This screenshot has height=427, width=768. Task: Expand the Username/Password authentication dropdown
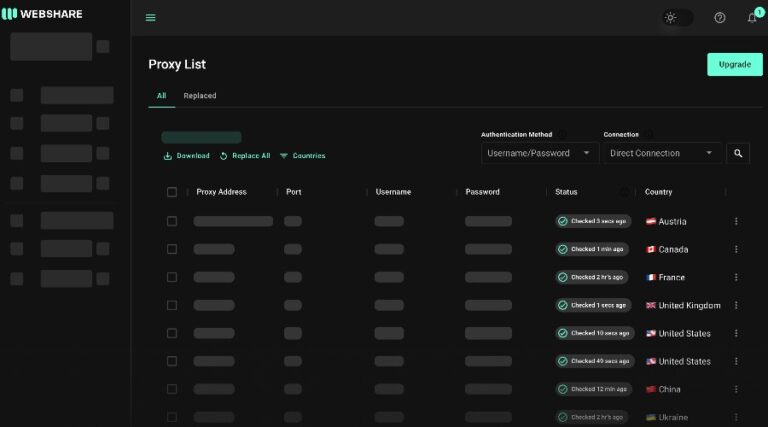(539, 153)
